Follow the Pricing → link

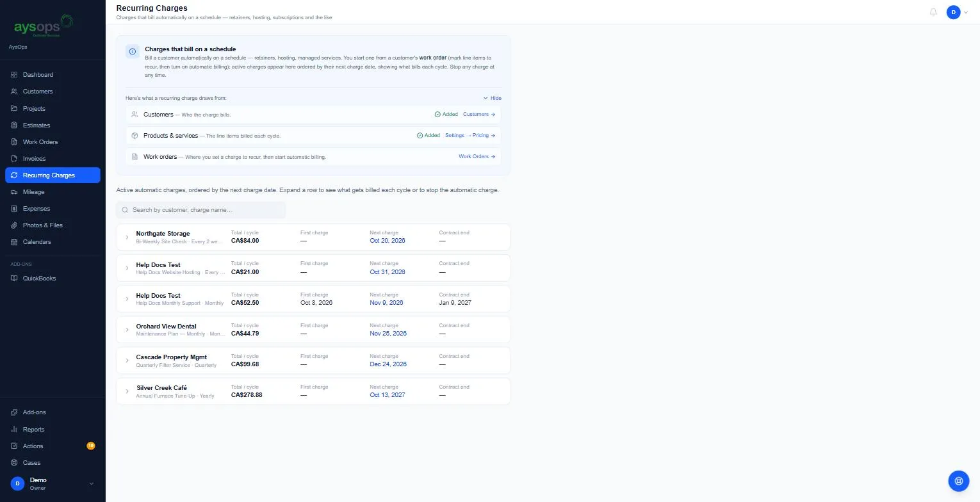(484, 136)
